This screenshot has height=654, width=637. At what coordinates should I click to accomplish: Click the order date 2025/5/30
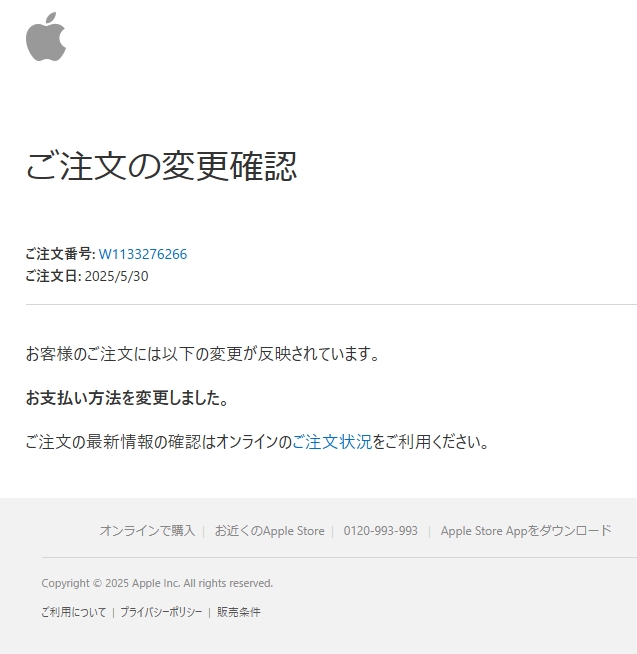pyautogui.click(x=116, y=276)
